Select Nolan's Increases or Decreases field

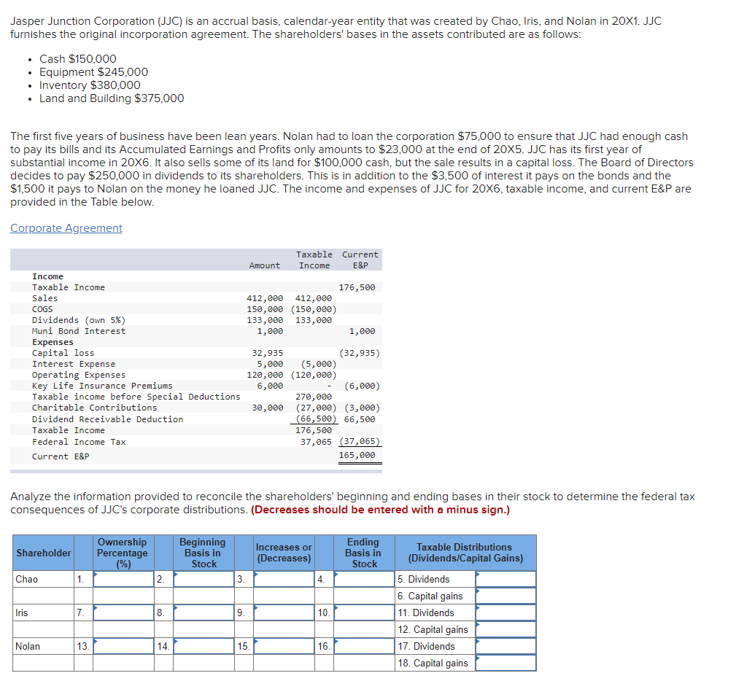tap(284, 646)
